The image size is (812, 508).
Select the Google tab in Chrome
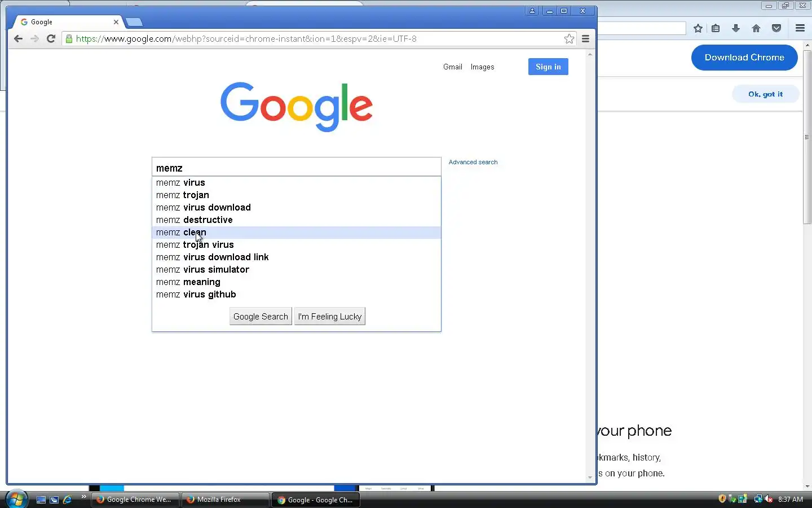point(68,22)
